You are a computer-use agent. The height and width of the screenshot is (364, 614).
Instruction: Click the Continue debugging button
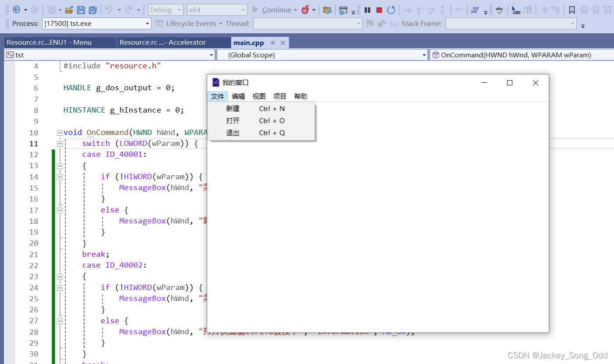tap(272, 10)
